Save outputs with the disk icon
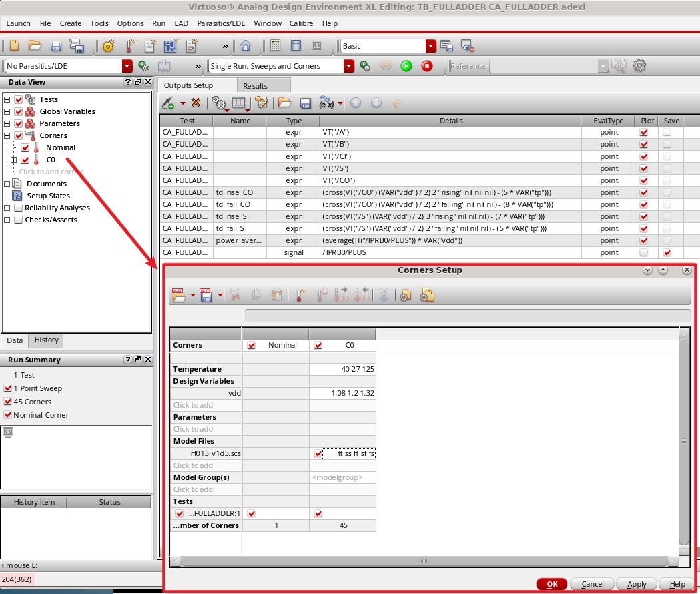700x594 pixels. (x=306, y=103)
